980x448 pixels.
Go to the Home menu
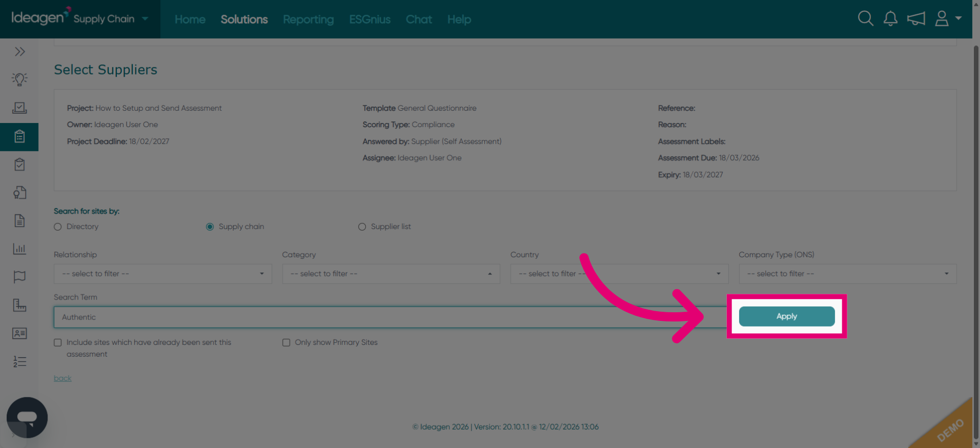190,19
